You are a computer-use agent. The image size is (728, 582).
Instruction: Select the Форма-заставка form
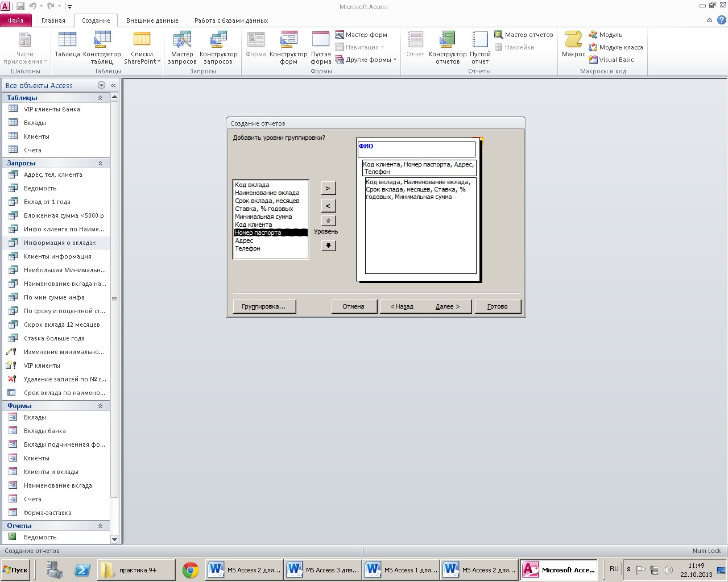click(56, 513)
